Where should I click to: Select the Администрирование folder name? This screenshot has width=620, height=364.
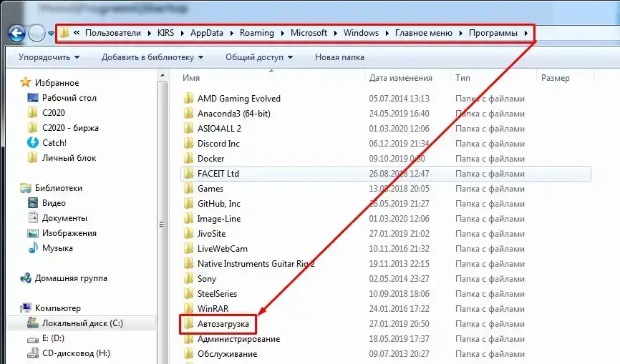(x=239, y=339)
